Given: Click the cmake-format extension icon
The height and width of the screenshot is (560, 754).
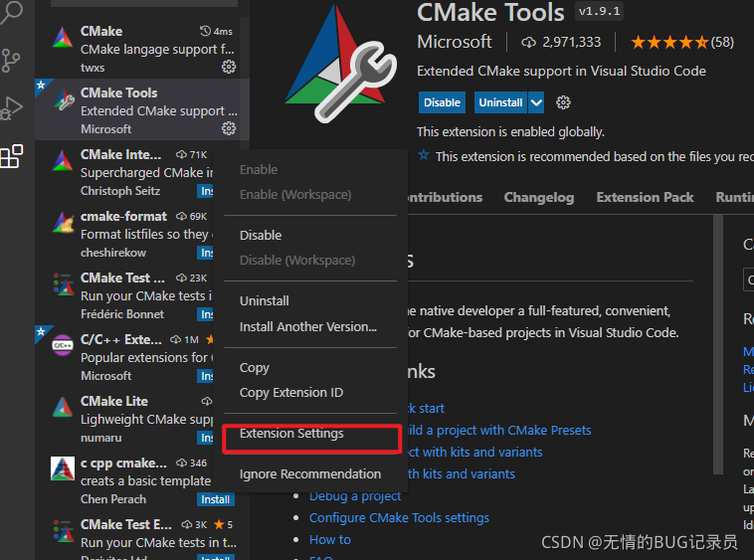Looking at the screenshot, I should (63, 223).
